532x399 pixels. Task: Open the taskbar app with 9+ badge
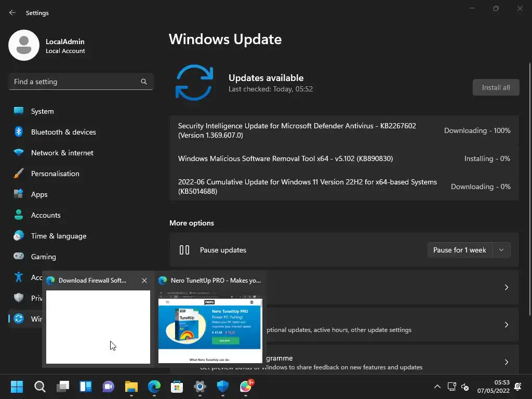pyautogui.click(x=246, y=387)
